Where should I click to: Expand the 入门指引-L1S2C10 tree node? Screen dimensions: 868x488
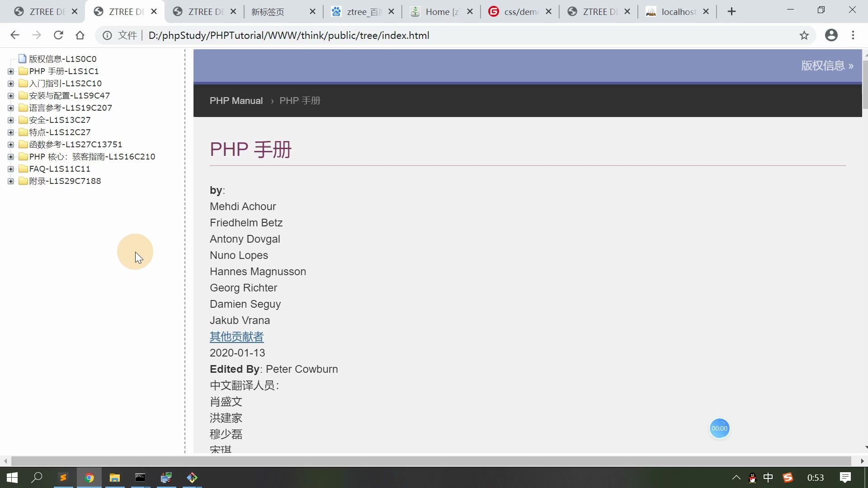(x=11, y=83)
